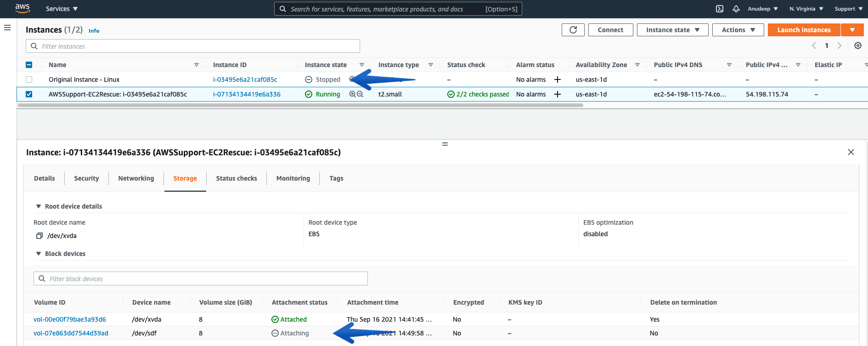Open the N. Virginia region selector

(x=806, y=9)
